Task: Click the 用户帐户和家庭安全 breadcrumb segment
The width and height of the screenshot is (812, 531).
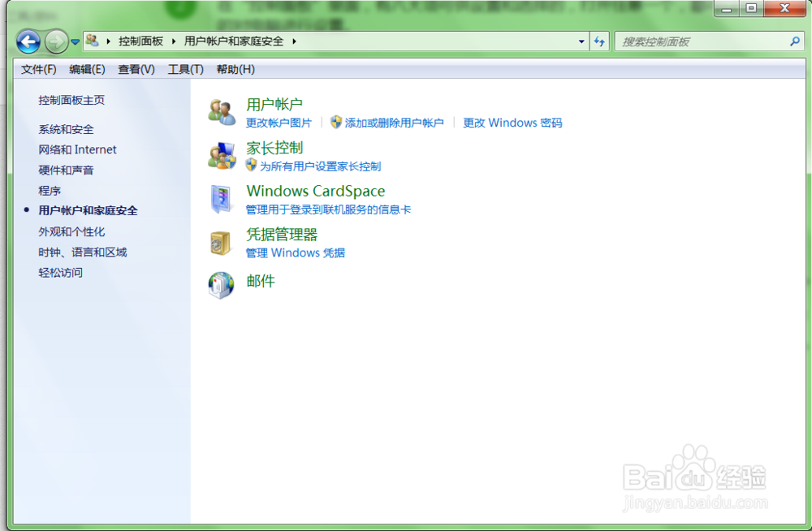Action: [x=234, y=41]
